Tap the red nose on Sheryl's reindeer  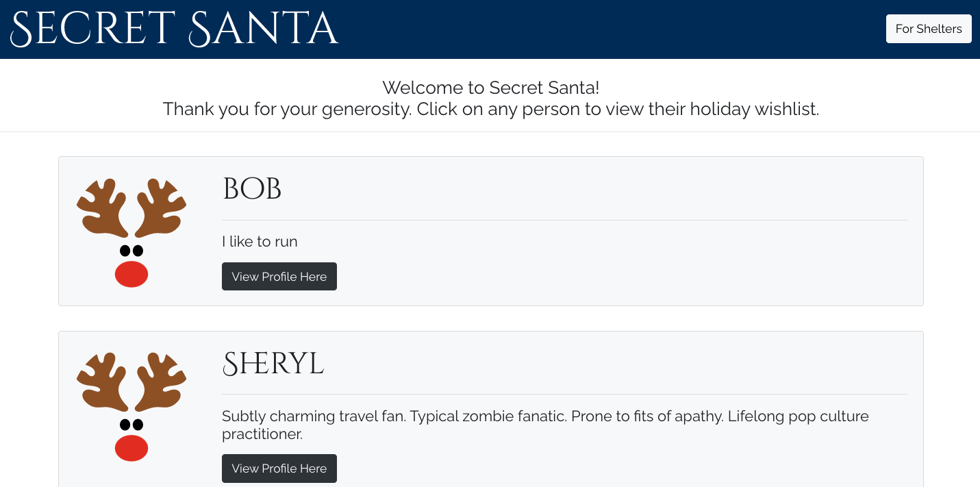coord(131,448)
